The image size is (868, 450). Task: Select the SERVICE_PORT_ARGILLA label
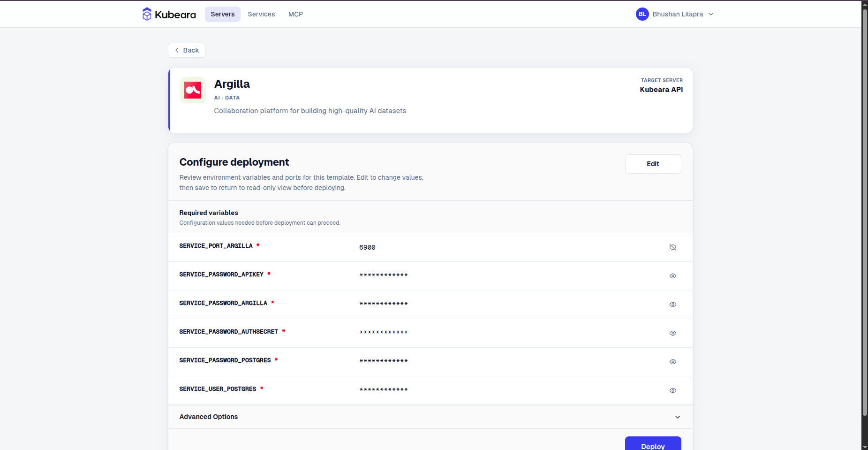click(x=216, y=246)
